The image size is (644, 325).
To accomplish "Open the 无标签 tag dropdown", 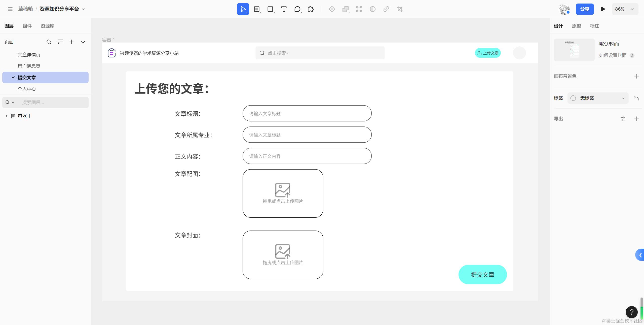I will (598, 98).
